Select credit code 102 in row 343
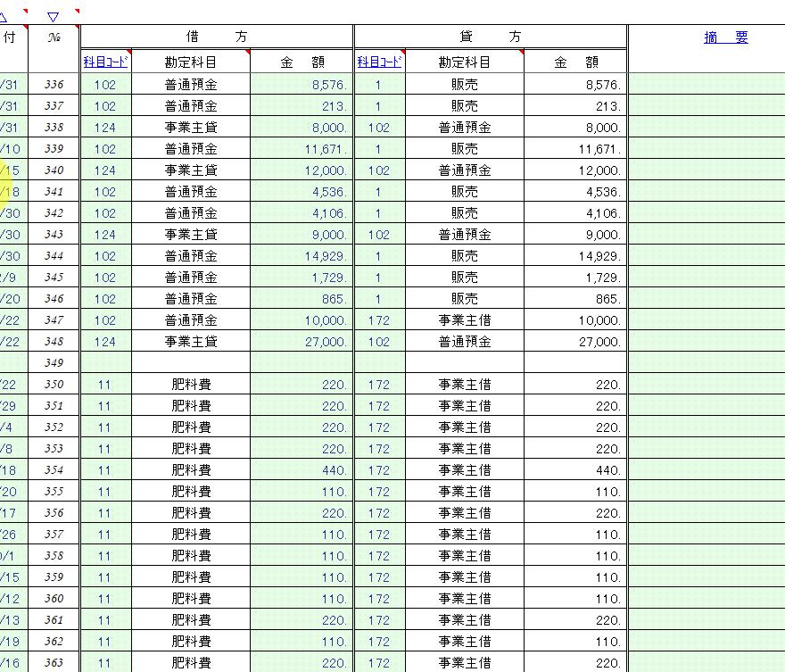 click(x=379, y=235)
